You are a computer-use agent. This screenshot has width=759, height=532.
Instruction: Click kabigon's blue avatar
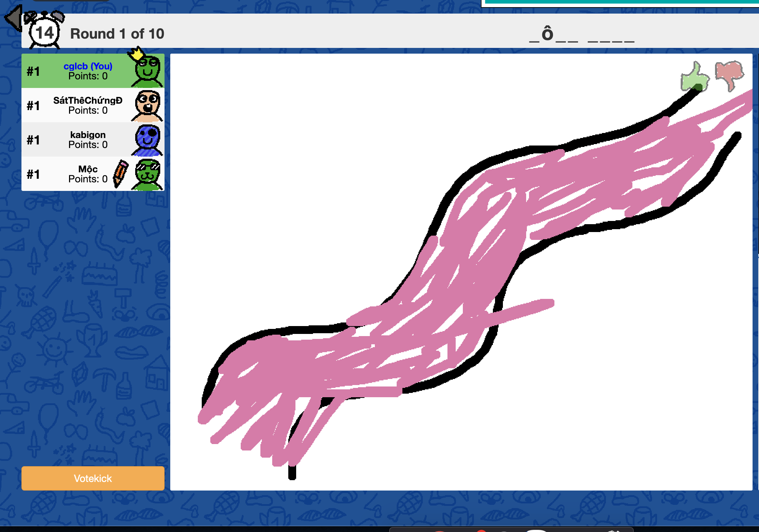148,140
